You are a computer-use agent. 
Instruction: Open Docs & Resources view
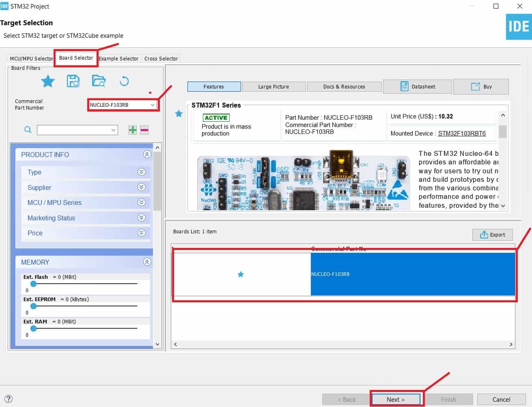pyautogui.click(x=344, y=86)
